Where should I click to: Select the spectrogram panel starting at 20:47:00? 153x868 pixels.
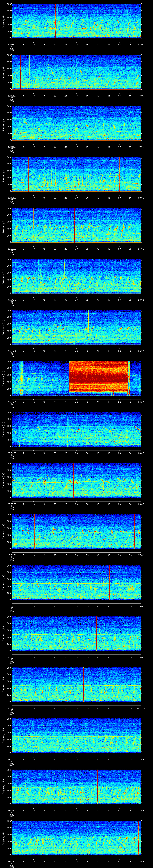coord(76,72)
